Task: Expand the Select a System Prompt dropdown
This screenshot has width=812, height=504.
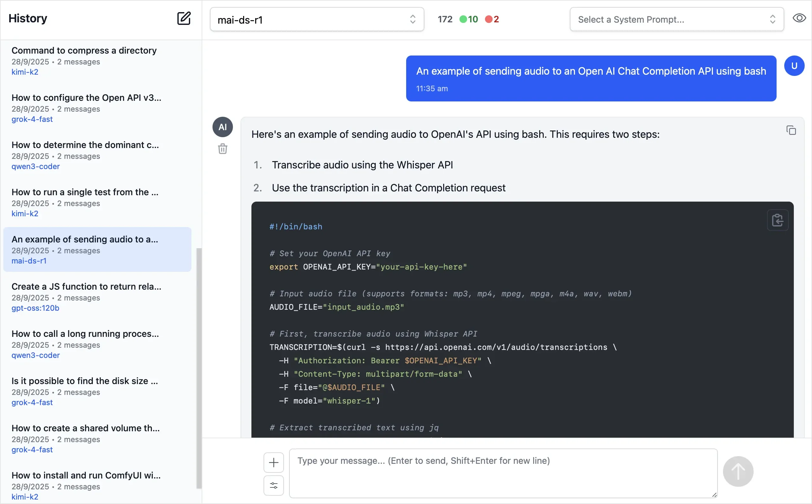Action: pos(676,20)
